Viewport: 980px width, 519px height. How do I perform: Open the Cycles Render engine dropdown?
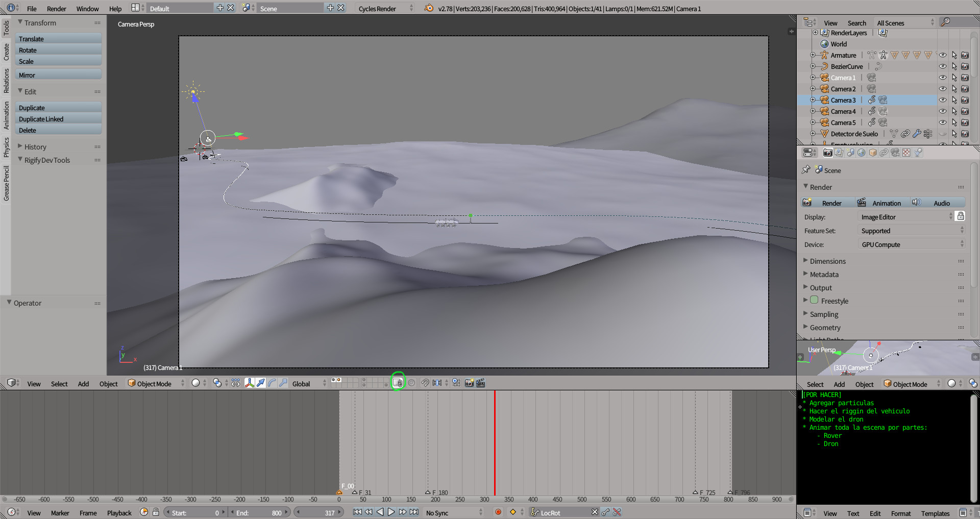(x=385, y=9)
